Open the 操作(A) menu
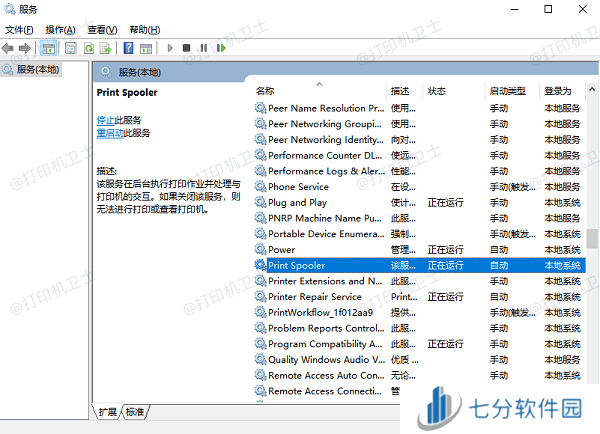Viewport: 600px width, 434px height. click(60, 30)
